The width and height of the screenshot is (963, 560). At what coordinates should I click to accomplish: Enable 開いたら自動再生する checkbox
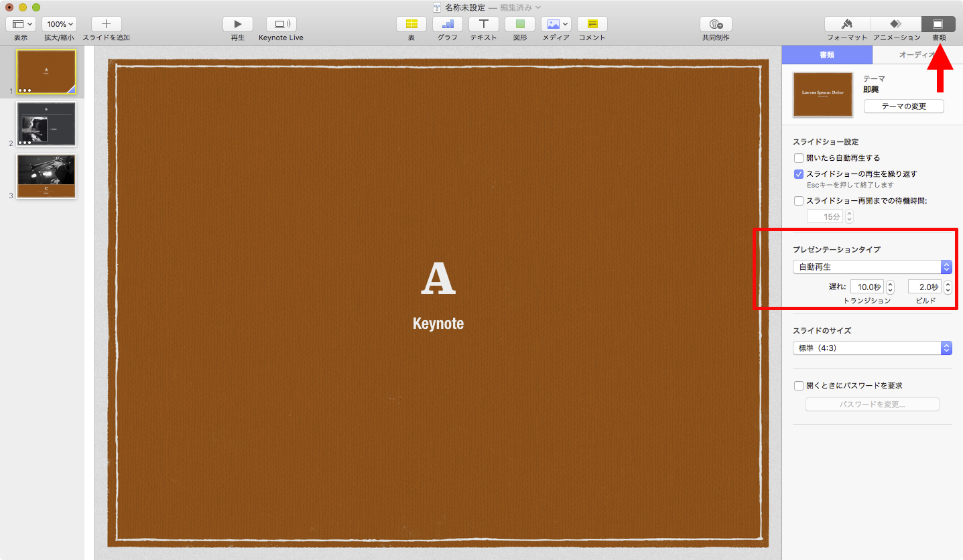(x=798, y=158)
